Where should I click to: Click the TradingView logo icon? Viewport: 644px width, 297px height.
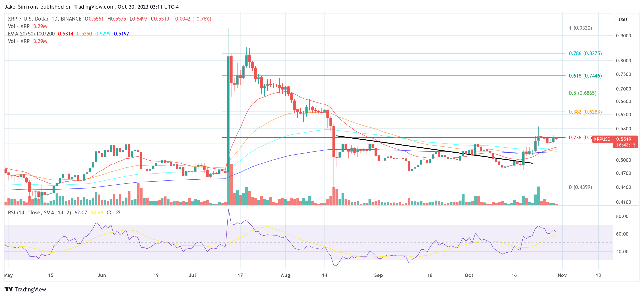tap(9, 289)
